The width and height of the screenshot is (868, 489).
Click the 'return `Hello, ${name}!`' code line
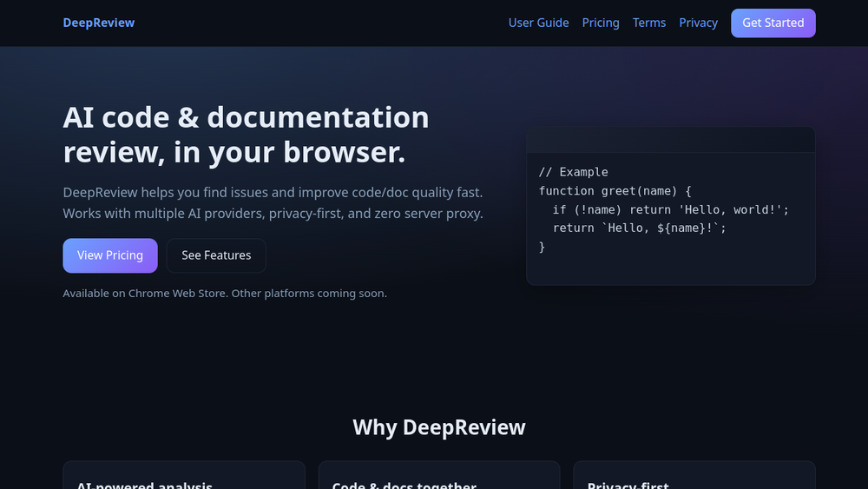[x=639, y=228]
